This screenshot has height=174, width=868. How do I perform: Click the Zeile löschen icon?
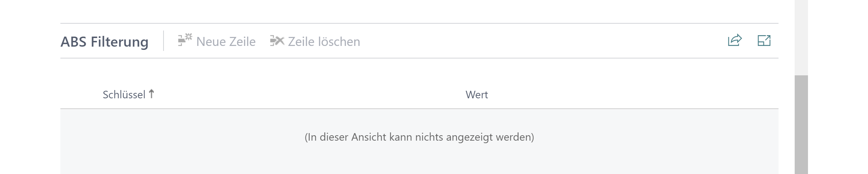click(277, 41)
